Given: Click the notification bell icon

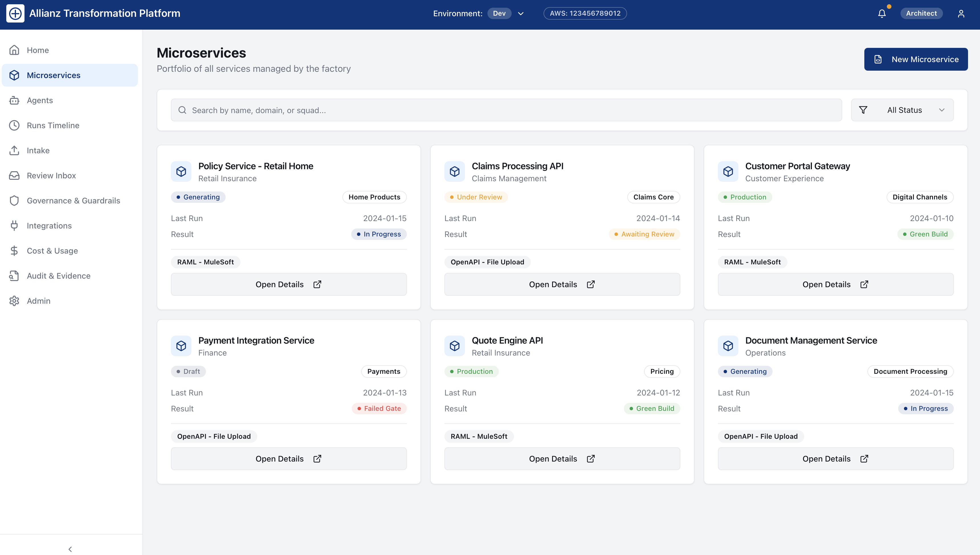Looking at the screenshot, I should click(881, 13).
